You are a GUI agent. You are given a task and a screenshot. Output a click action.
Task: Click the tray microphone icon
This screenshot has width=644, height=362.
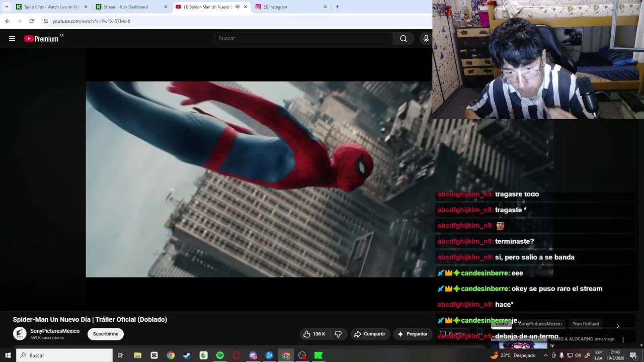(561, 355)
